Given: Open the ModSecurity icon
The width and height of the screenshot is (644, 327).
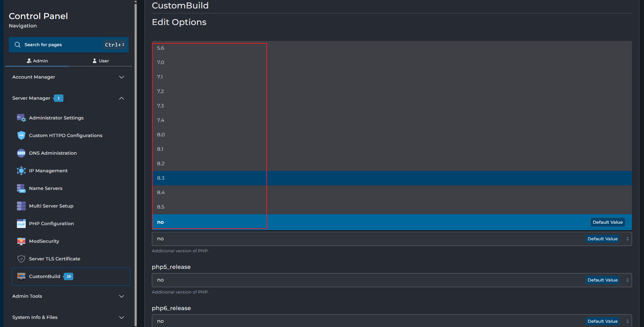Looking at the screenshot, I should pyautogui.click(x=21, y=241).
